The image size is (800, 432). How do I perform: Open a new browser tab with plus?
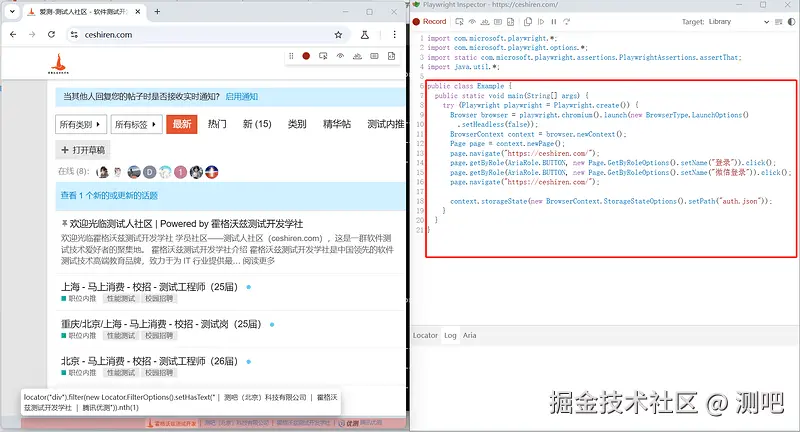(157, 11)
